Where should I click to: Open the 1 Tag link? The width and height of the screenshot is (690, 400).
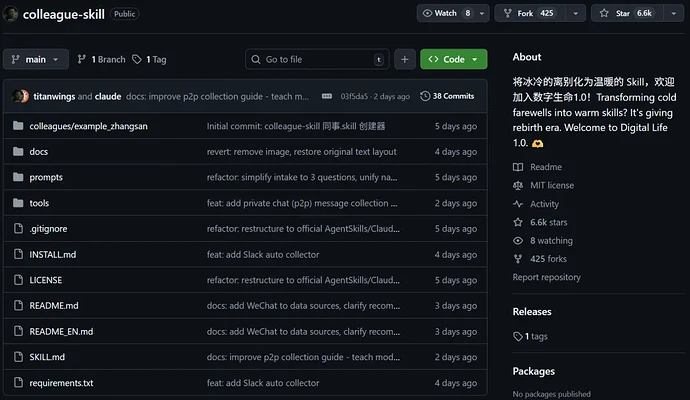point(150,59)
